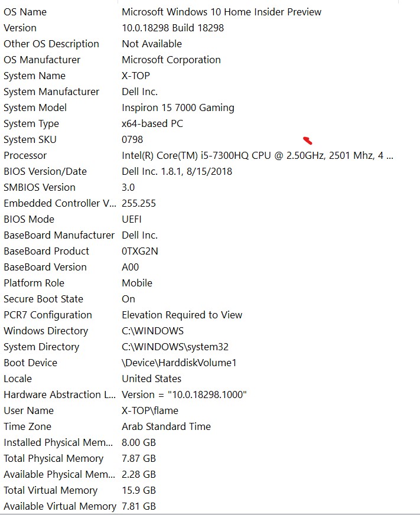Select the System Manufacturer label
This screenshot has width=420, height=515.
51,92
